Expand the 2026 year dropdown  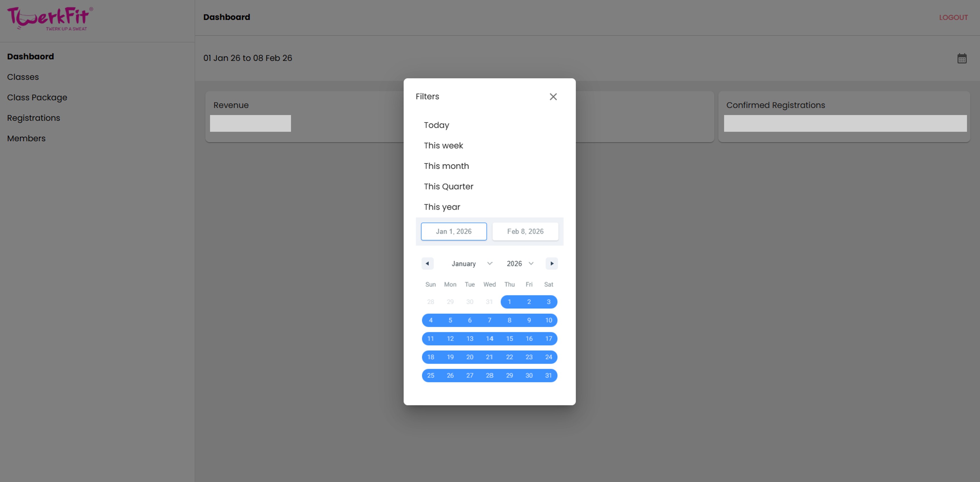click(520, 264)
